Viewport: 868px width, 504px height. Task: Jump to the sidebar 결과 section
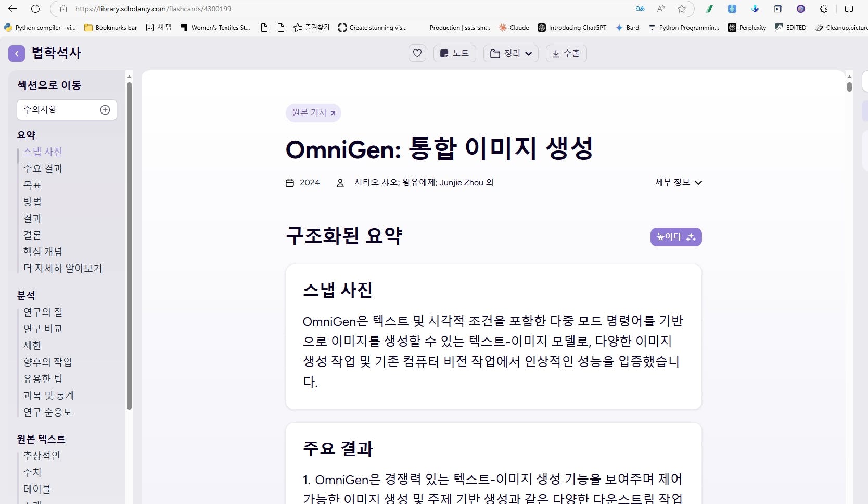(x=32, y=218)
